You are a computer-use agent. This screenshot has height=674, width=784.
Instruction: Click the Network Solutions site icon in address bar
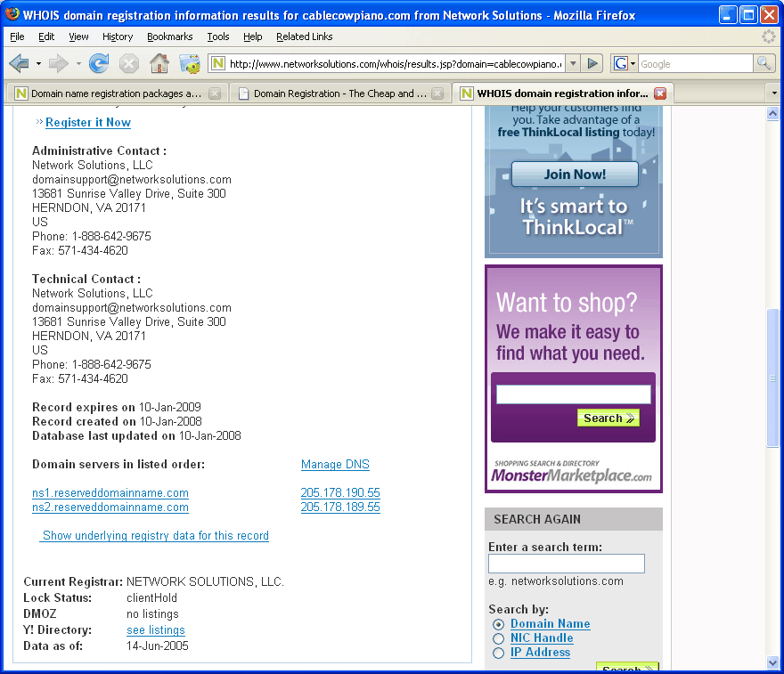point(218,63)
